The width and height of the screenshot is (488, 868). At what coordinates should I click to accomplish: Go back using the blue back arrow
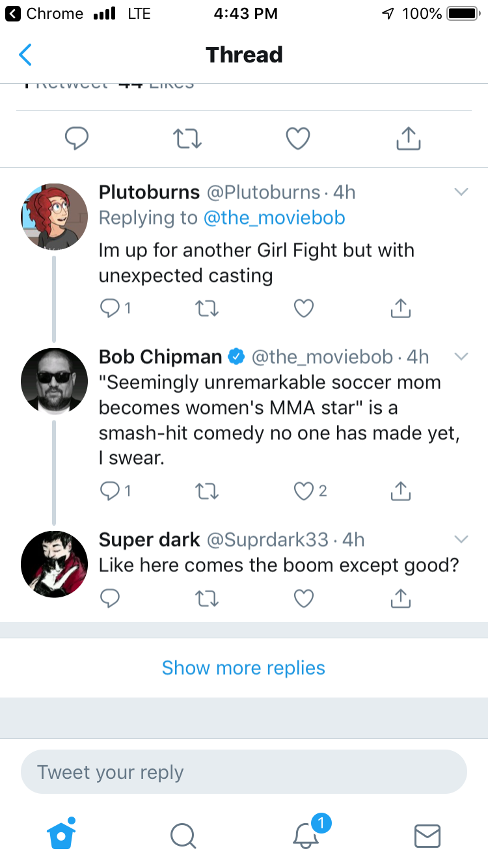[x=25, y=55]
